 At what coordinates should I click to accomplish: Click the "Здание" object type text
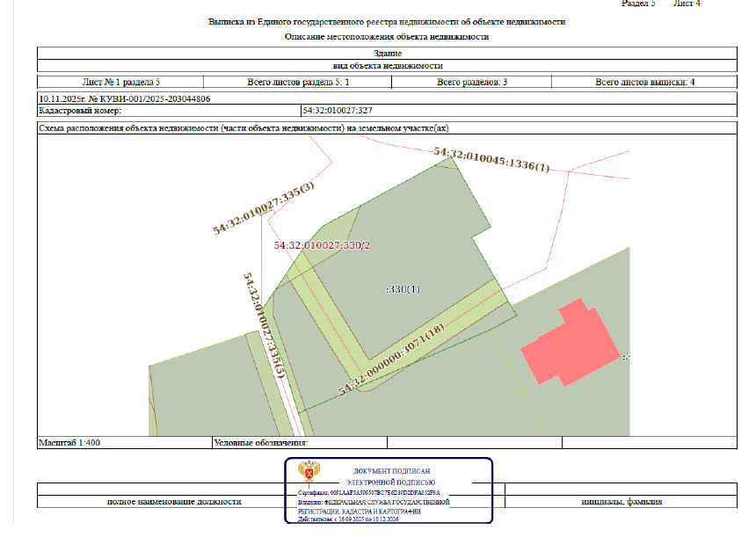coord(387,54)
